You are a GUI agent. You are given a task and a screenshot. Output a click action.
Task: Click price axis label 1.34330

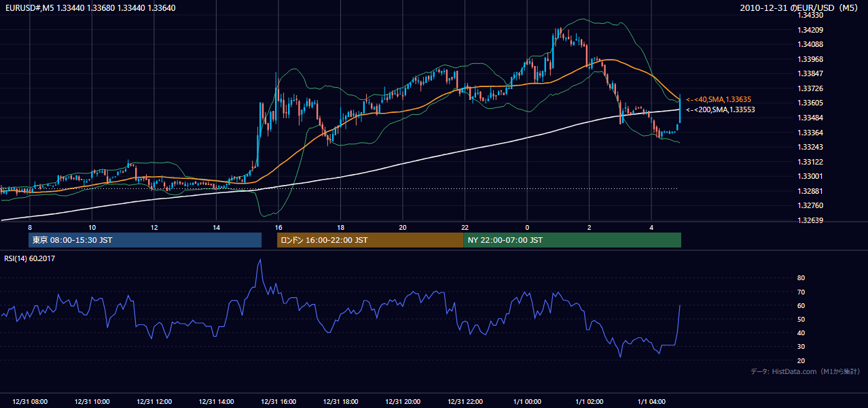[x=809, y=15]
